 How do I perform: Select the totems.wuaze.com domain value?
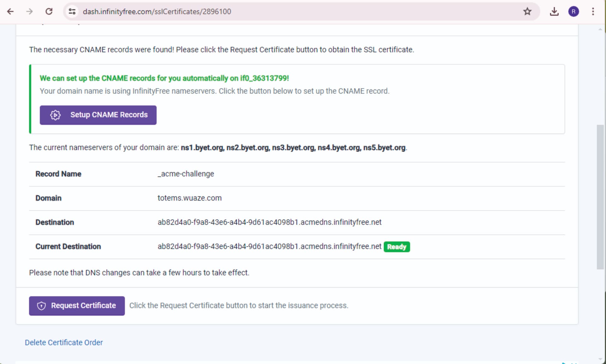tap(190, 198)
